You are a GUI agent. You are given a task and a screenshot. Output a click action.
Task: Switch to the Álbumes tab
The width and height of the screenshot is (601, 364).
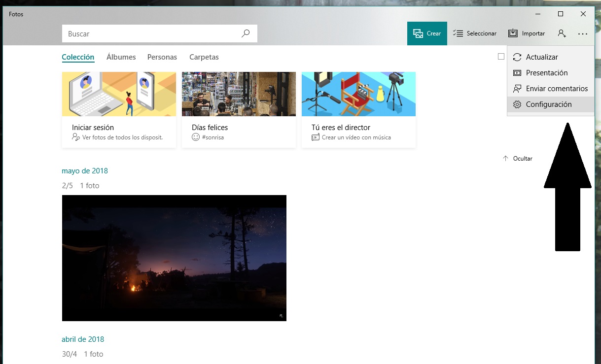click(121, 57)
